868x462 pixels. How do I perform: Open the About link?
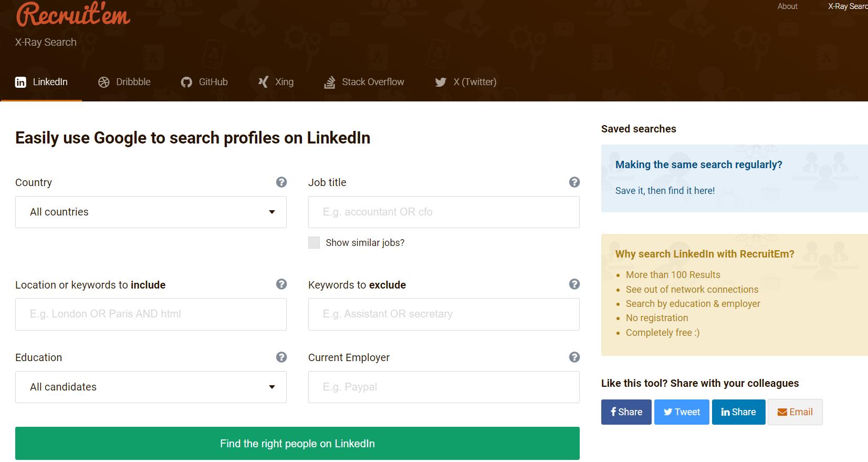787,6
